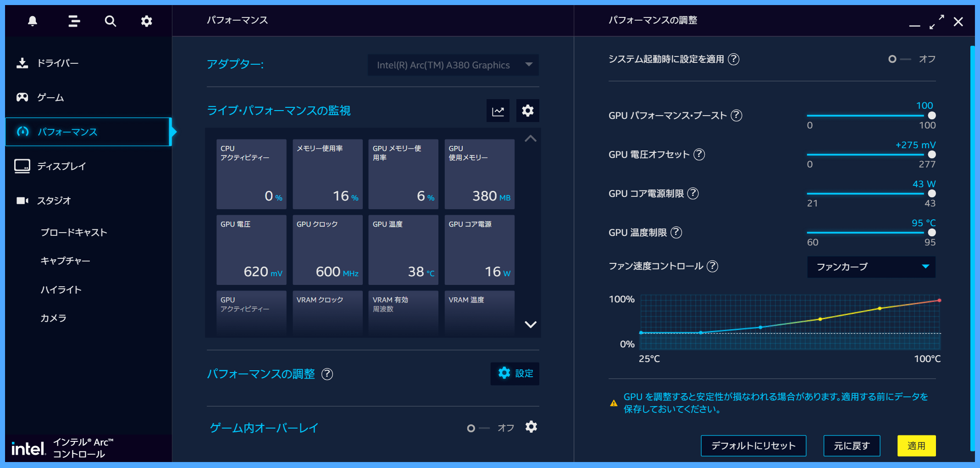Select the パフォーマンス sidebar item
The width and height of the screenshot is (980, 468).
point(89,132)
